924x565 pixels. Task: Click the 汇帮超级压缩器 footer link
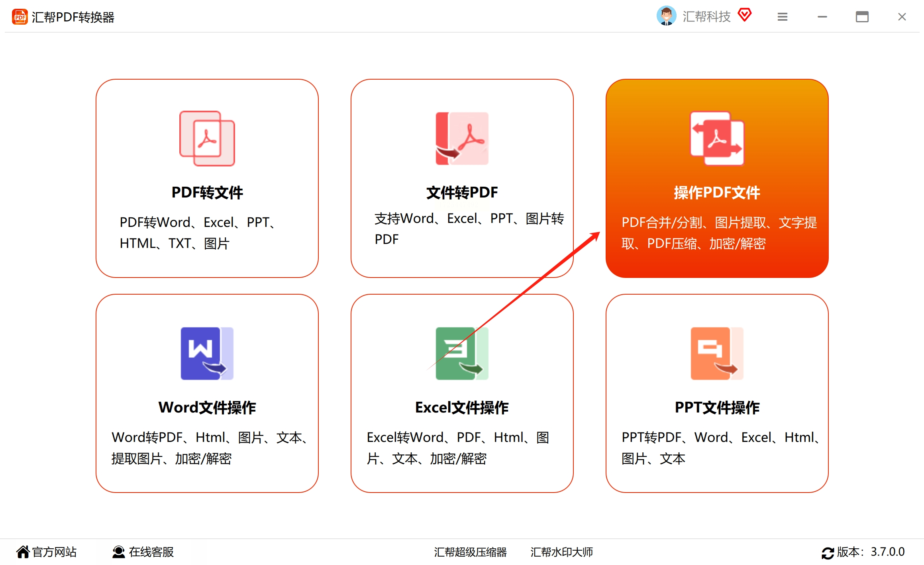click(x=471, y=553)
